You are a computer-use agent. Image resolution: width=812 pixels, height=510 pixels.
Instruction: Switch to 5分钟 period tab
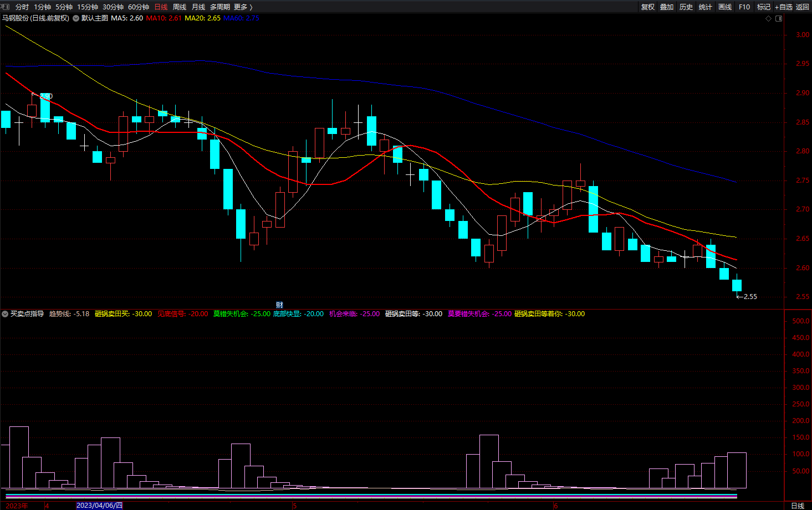[x=64, y=7]
